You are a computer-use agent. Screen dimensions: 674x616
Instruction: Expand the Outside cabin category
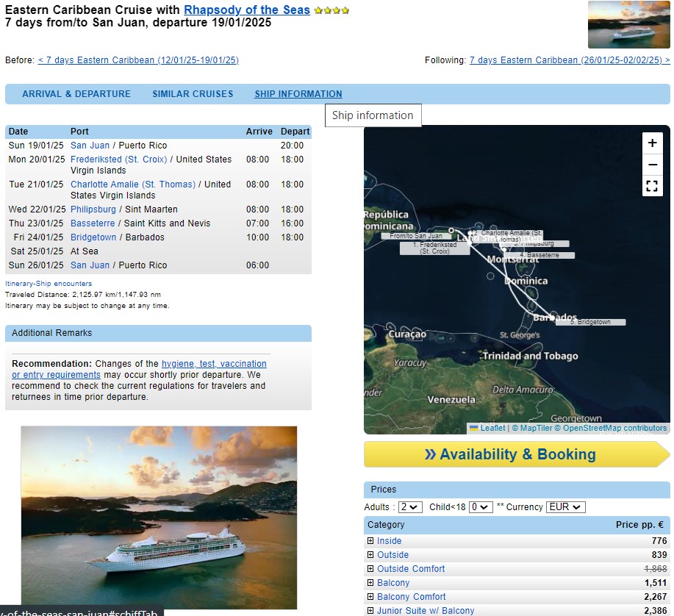tap(370, 554)
